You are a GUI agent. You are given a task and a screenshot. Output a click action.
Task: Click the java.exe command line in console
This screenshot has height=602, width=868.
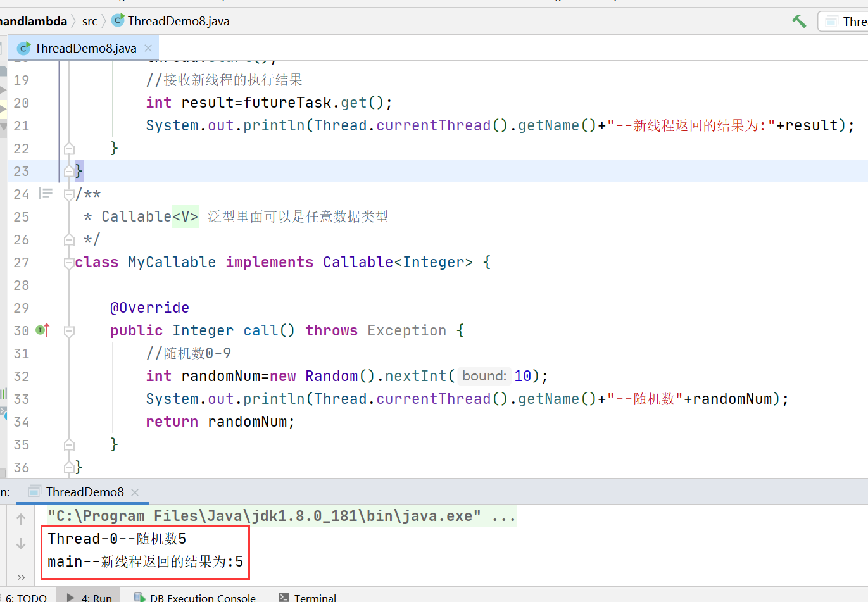tap(282, 517)
